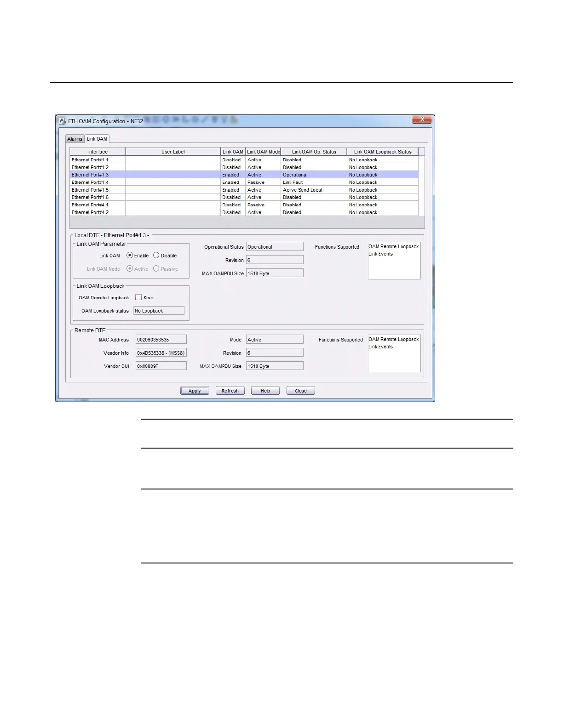Click Enabled cell for Ethernet Port#1.5
This screenshot has height=728, width=563.
click(233, 190)
